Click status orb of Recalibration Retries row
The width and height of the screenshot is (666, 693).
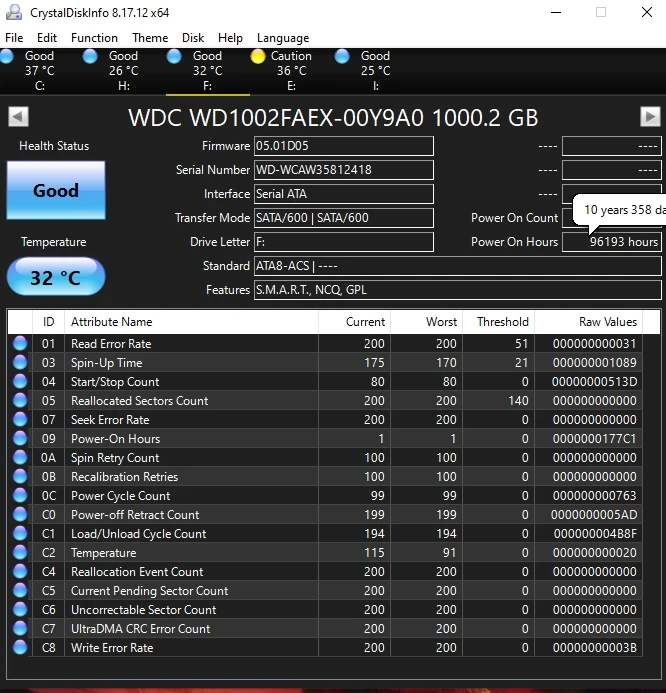[x=20, y=476]
